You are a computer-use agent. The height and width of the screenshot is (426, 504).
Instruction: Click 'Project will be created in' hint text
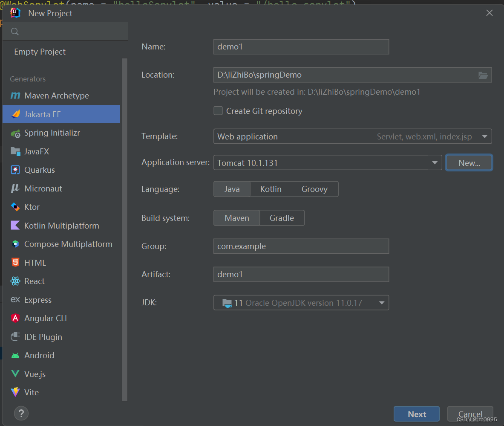[317, 92]
